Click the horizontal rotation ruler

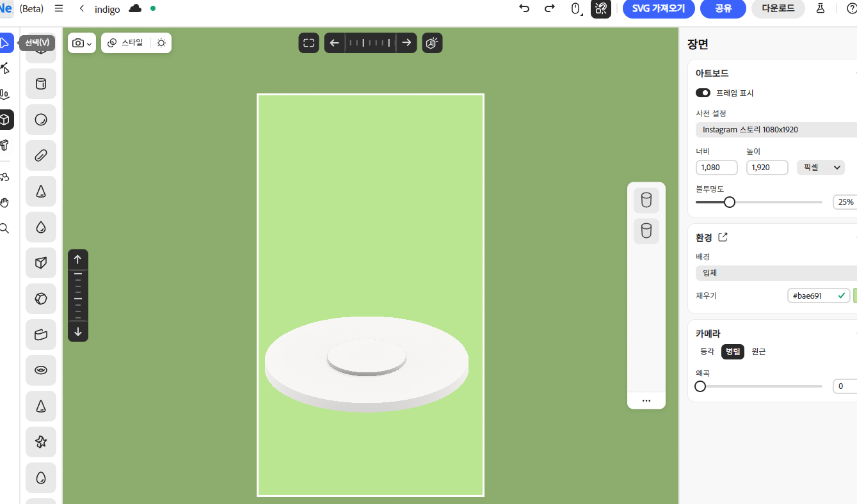tap(371, 43)
